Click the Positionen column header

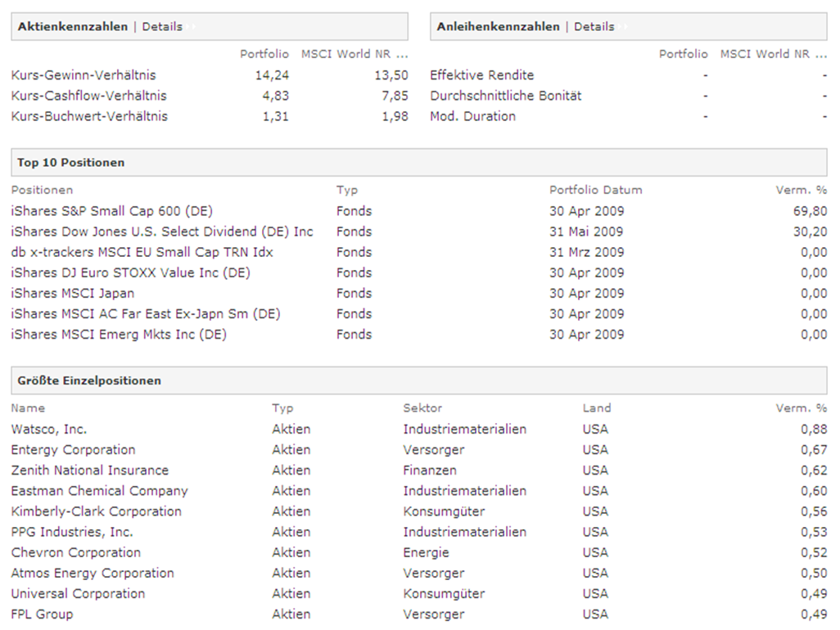tap(42, 190)
